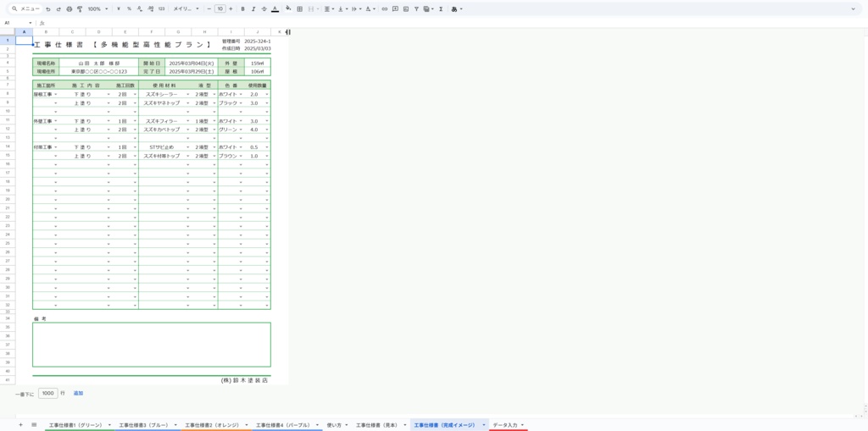The width and height of the screenshot is (868, 431).
Task: Open 工事仕様書（完成イメージ） tab menu arrow
Action: [484, 425]
